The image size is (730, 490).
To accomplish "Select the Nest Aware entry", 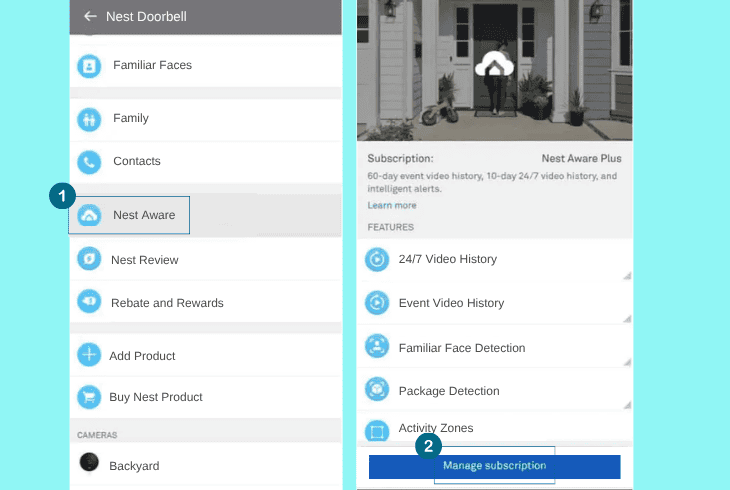I will [205, 215].
